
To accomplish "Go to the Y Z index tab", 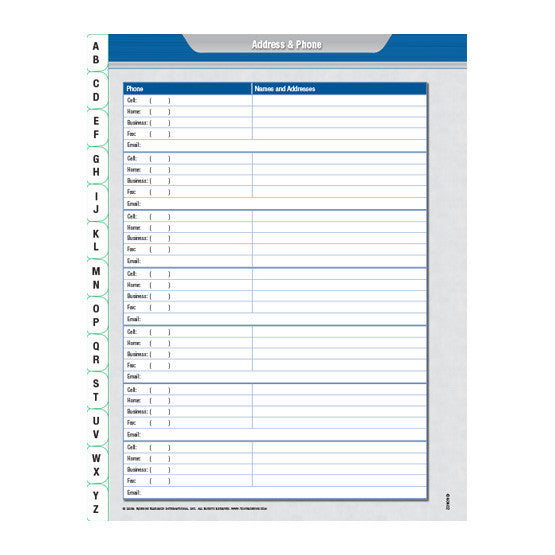I will tap(97, 502).
